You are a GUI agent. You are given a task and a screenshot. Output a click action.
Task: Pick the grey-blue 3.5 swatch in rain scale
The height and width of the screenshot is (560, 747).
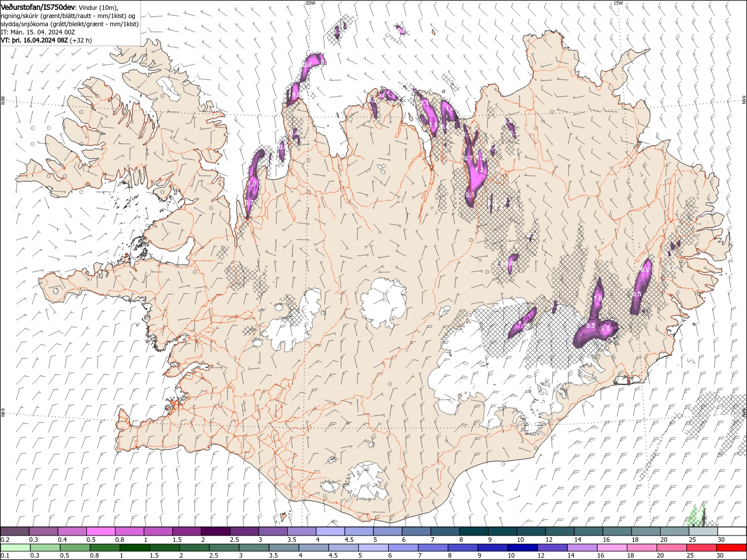284,548
